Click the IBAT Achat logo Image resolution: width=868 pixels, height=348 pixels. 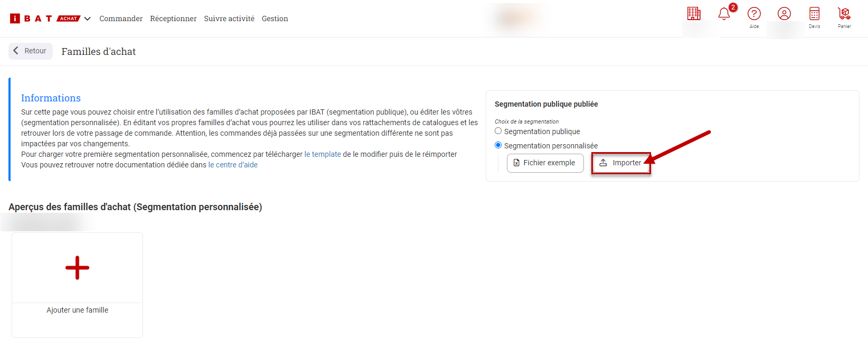(44, 18)
